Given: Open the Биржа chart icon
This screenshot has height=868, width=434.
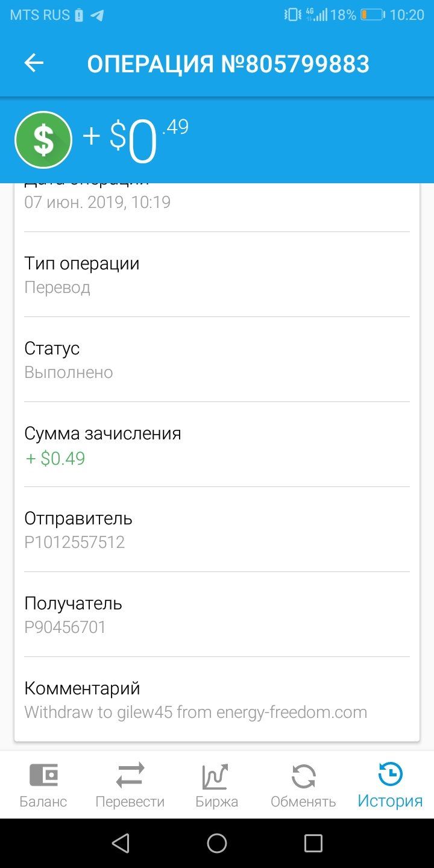Looking at the screenshot, I should pyautogui.click(x=216, y=776).
